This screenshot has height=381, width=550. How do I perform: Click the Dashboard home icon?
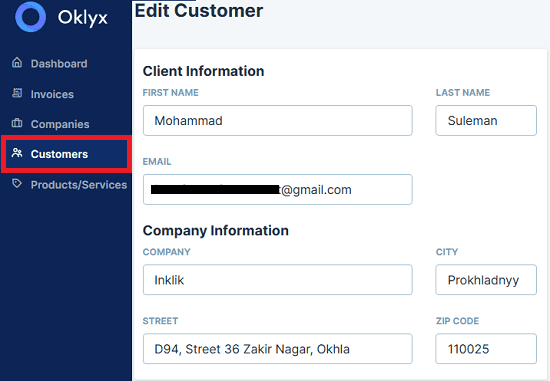[x=17, y=63]
